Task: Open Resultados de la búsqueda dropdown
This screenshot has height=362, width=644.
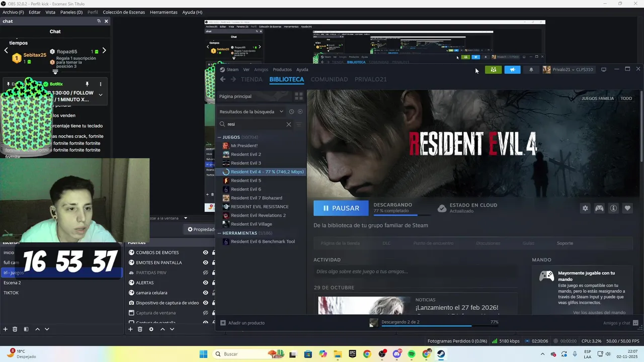Action: pyautogui.click(x=252, y=112)
